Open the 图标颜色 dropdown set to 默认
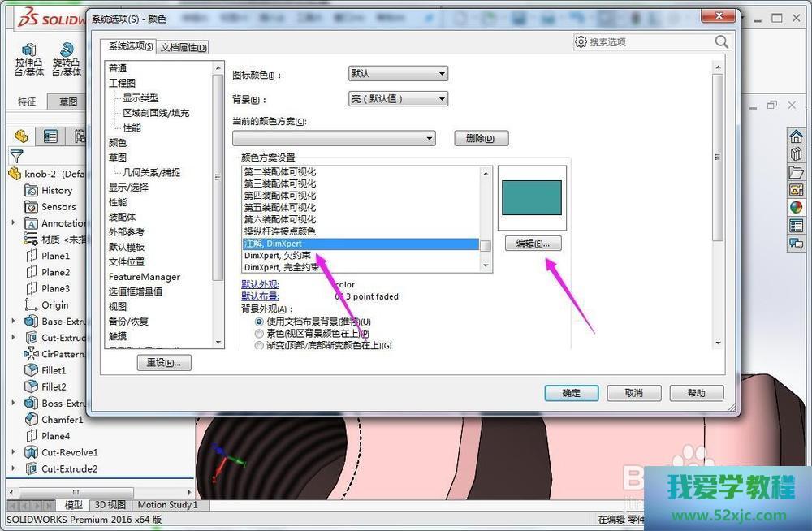 coord(398,74)
